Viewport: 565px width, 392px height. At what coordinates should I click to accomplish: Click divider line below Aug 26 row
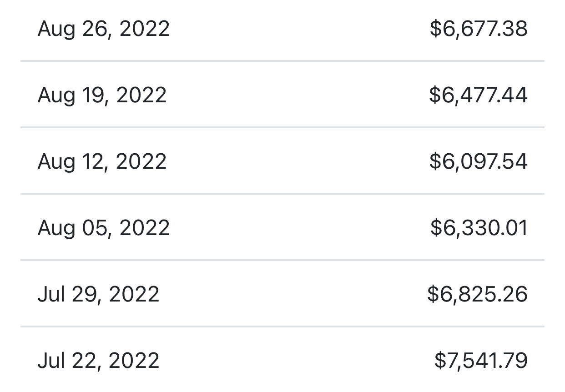[x=282, y=61]
